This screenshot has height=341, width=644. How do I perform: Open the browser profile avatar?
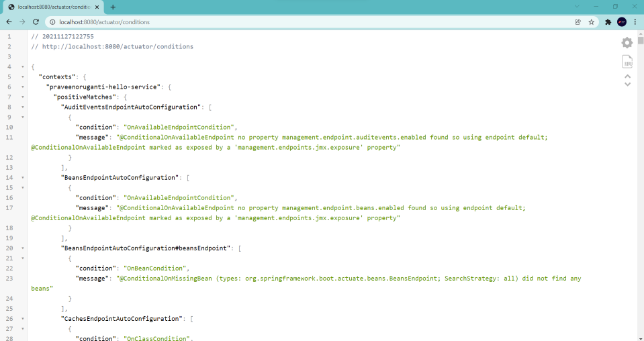point(622,22)
